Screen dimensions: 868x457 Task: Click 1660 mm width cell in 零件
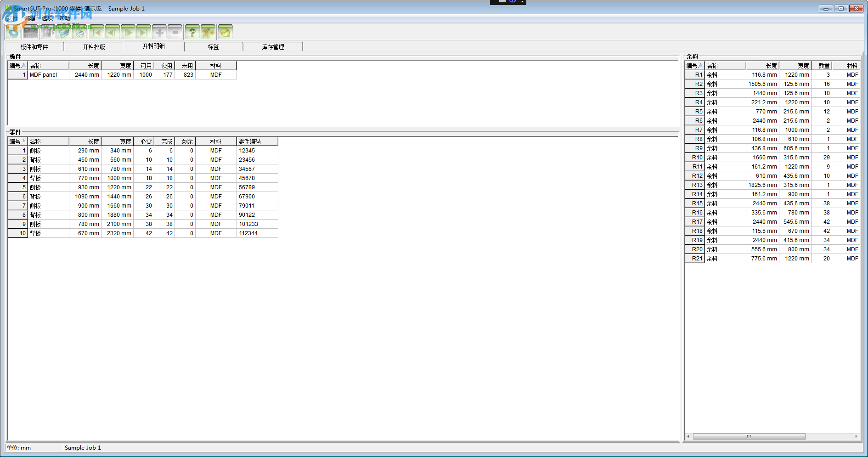pos(118,206)
